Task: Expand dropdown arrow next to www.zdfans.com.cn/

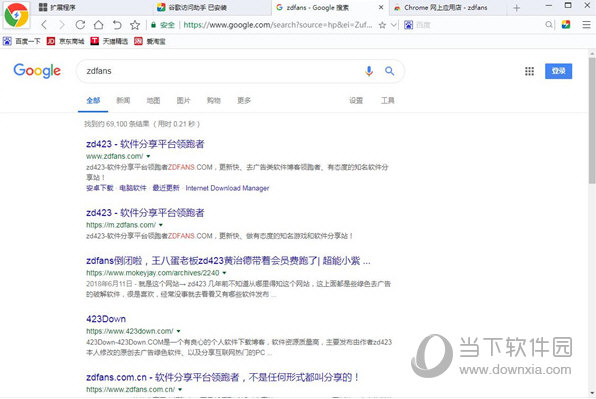Action: pos(180,390)
